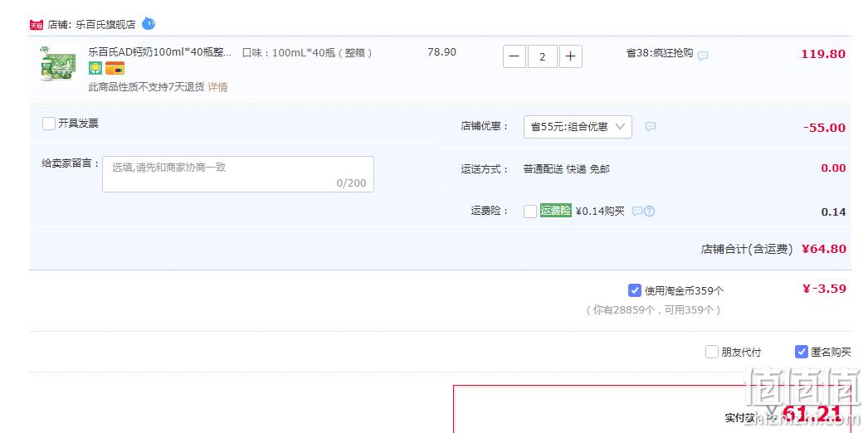Image resolution: width=868 pixels, height=433 pixels.
Task: Open the 乐百氏AD钙奶100ml*40瓶 product title
Action: tap(160, 52)
